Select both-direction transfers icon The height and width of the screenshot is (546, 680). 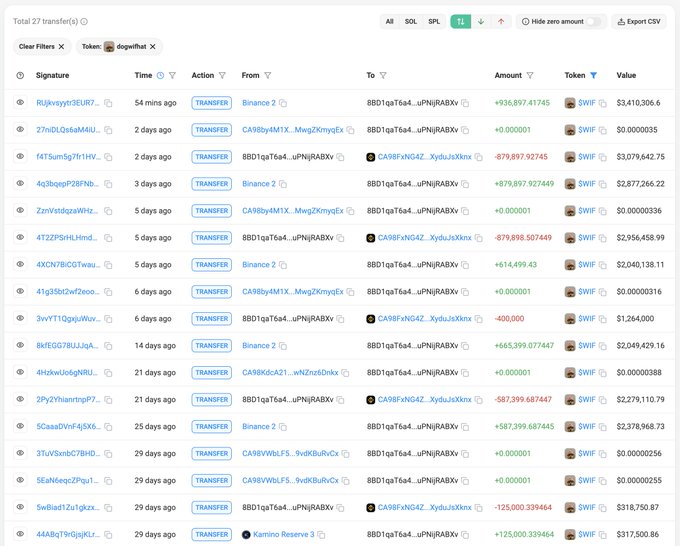[x=461, y=21]
